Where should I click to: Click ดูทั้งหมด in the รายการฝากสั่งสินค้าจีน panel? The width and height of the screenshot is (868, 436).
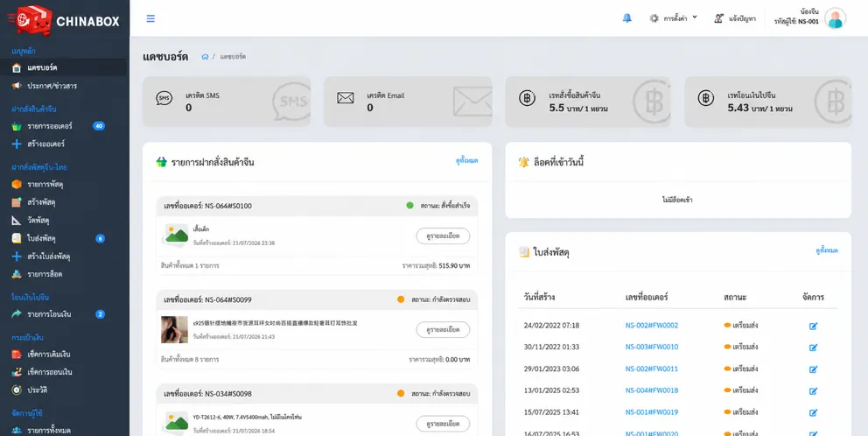pyautogui.click(x=466, y=161)
